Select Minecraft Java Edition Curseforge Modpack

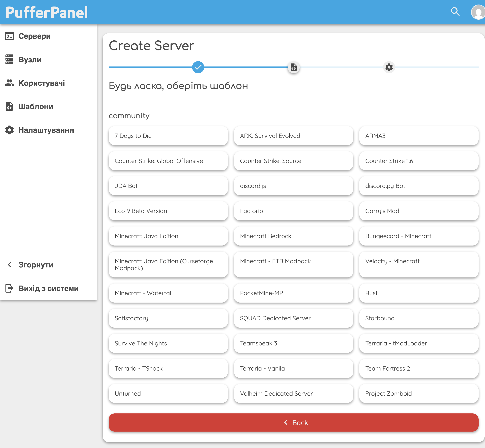click(x=168, y=264)
